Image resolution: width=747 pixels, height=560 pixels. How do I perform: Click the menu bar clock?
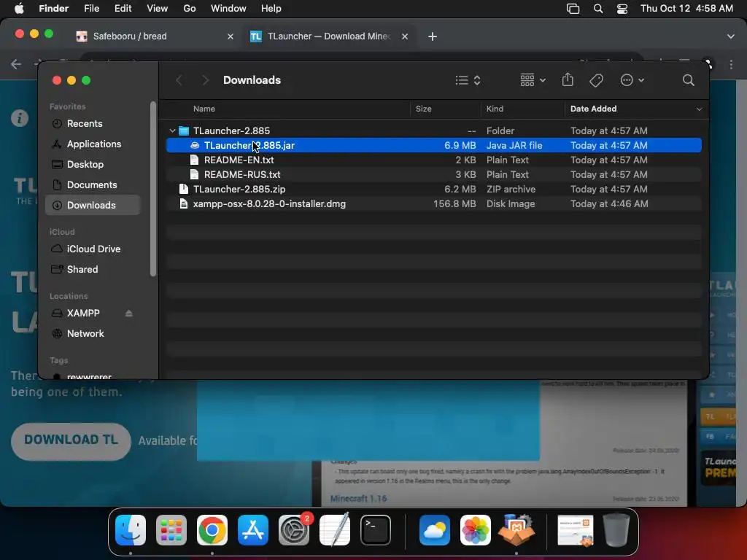[686, 9]
